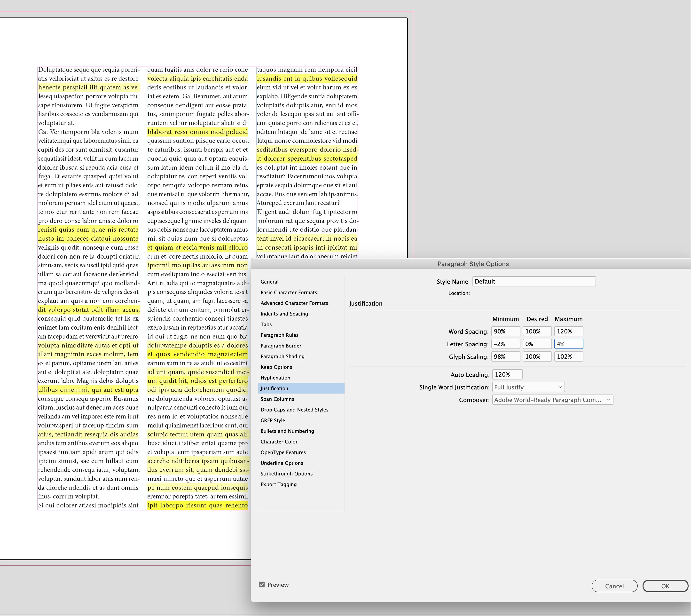Toggle the Preview checkbox

(x=262, y=584)
